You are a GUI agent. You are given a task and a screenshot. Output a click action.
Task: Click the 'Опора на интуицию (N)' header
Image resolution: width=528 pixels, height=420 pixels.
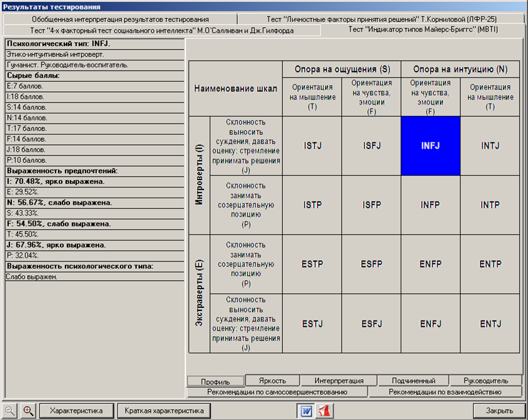coord(461,69)
